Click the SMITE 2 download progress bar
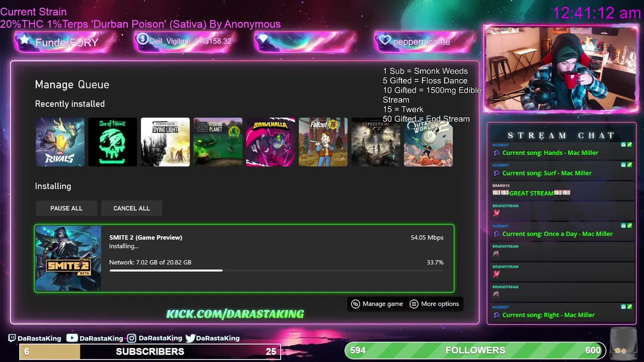Image resolution: width=644 pixels, height=362 pixels. [x=276, y=270]
